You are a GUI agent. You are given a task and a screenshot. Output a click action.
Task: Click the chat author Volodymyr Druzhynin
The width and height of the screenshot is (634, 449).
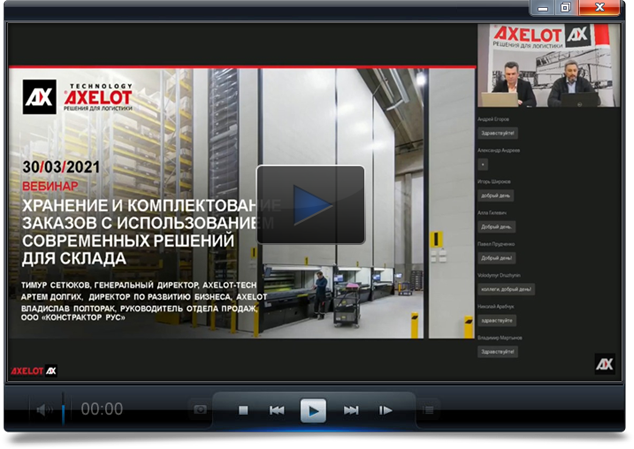499,275
